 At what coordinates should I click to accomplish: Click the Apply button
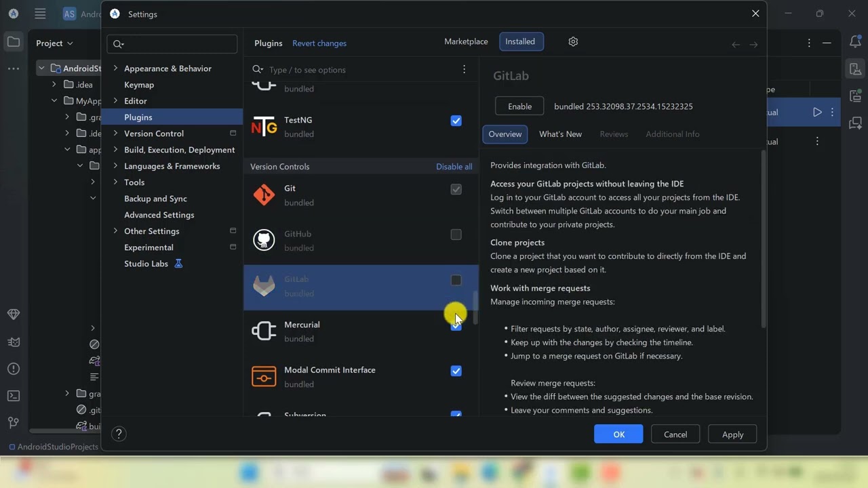pos(732,434)
